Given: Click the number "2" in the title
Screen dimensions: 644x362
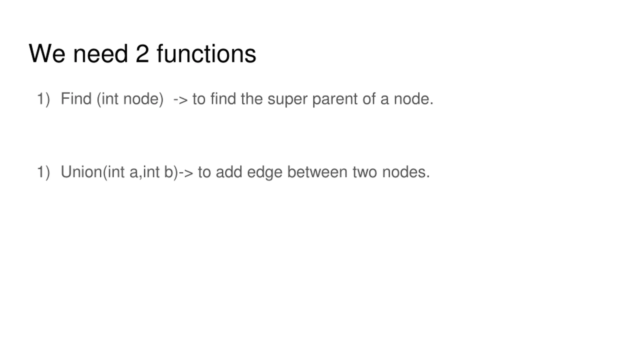Looking at the screenshot, I should pyautogui.click(x=142, y=54).
